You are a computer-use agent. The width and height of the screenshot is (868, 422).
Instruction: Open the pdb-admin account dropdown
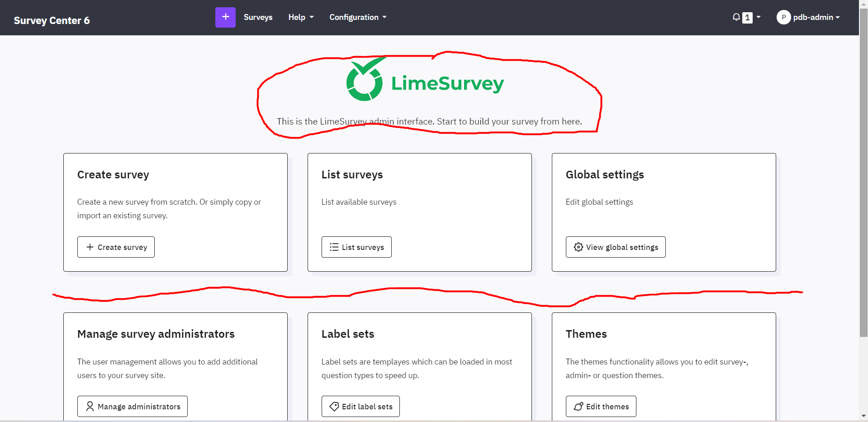click(x=816, y=17)
